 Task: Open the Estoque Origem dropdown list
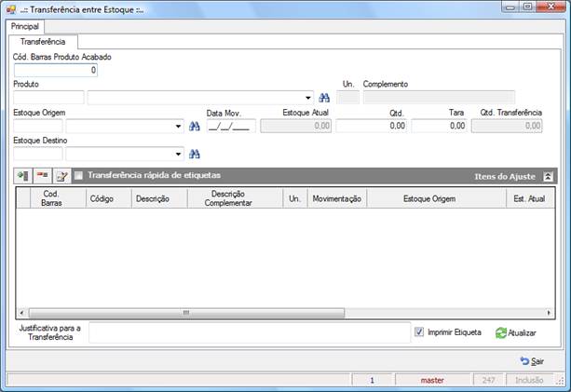(178, 126)
